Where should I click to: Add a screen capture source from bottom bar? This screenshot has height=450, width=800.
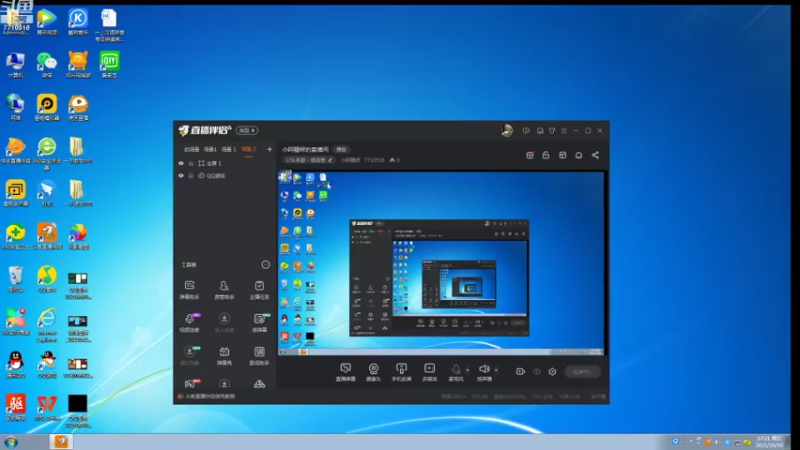(x=345, y=372)
